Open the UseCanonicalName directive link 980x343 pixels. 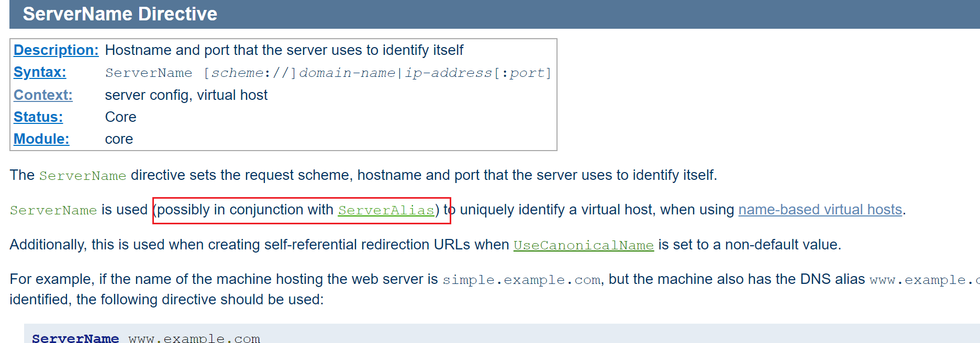(583, 245)
